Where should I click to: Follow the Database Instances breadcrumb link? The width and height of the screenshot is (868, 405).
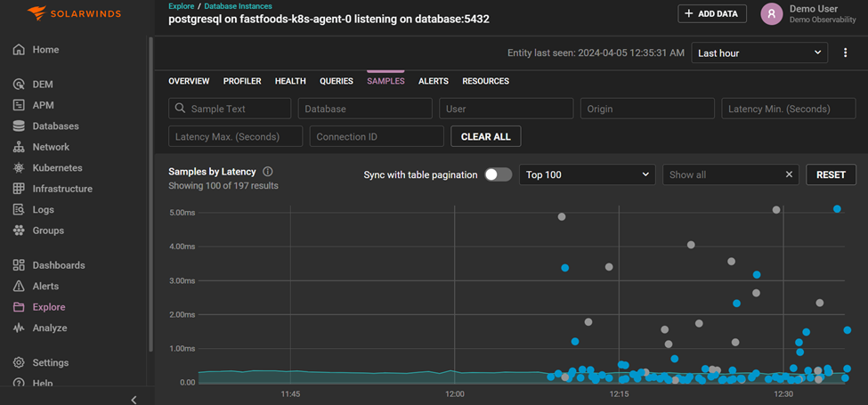click(x=238, y=6)
